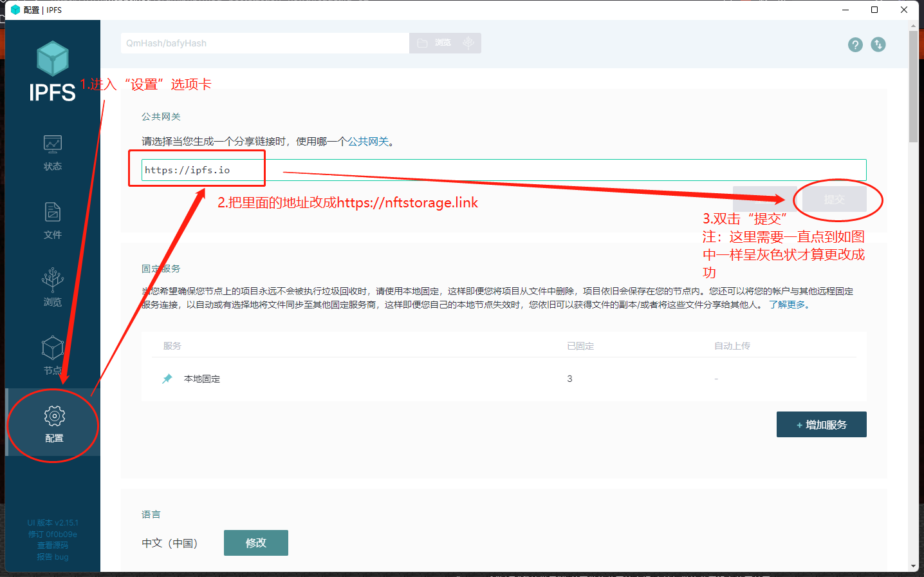Select the 配置 gear settings icon
The height and width of the screenshot is (577, 924).
(54, 416)
